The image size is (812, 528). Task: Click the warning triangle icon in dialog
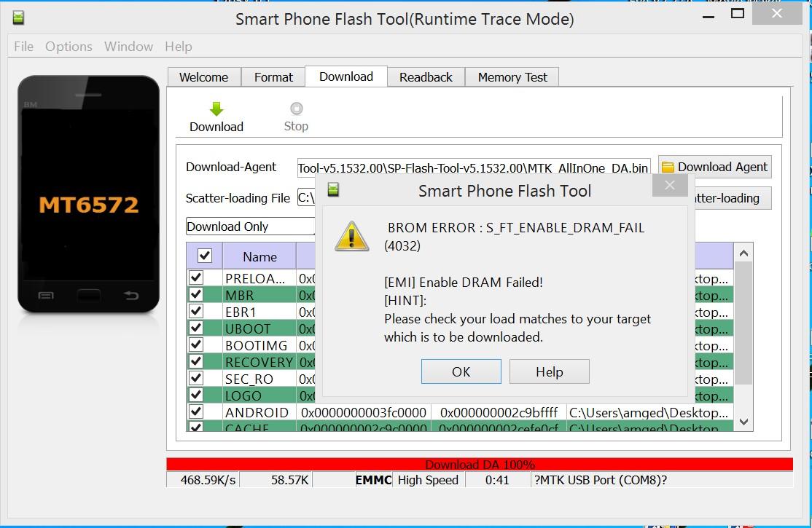tap(351, 237)
